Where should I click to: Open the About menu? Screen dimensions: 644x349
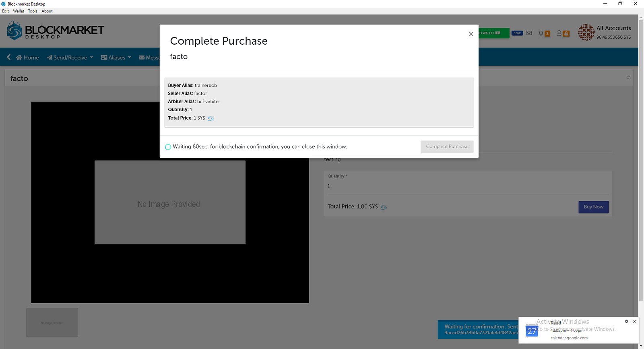[47, 11]
